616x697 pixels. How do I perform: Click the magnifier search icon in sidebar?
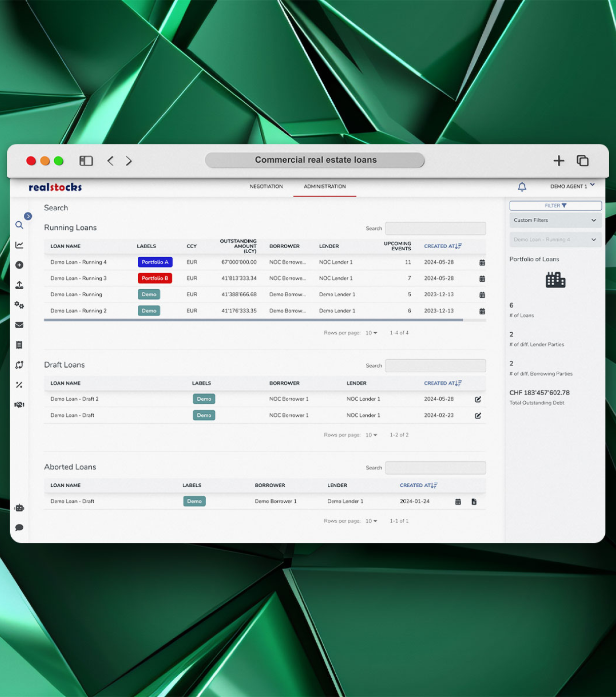[19, 225]
